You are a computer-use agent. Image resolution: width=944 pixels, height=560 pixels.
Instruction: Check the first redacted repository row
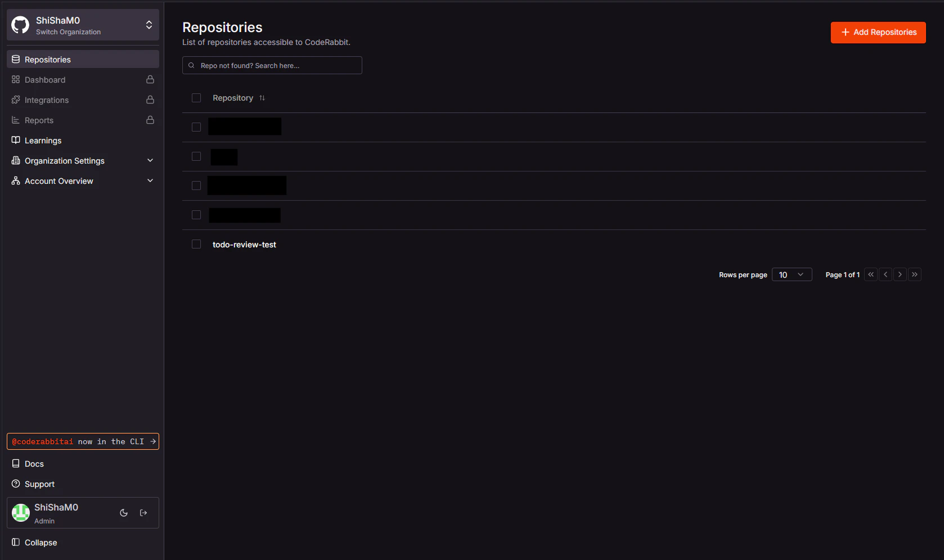click(x=196, y=127)
